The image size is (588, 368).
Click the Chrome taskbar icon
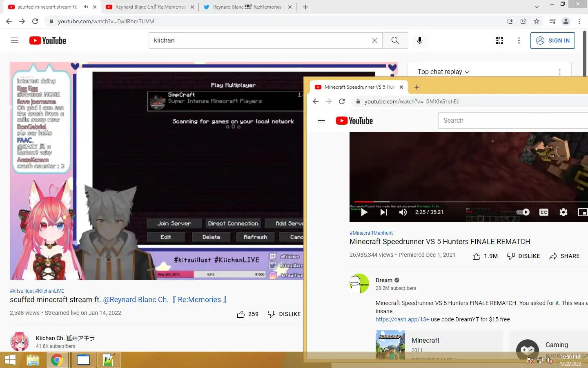(57, 360)
